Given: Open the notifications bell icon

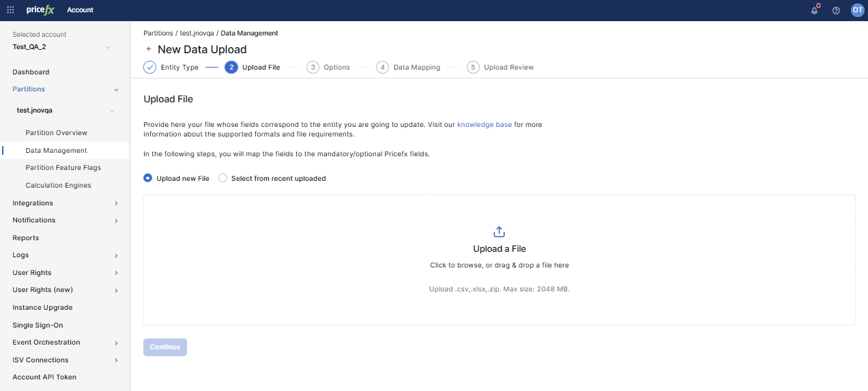Looking at the screenshot, I should click(x=814, y=10).
